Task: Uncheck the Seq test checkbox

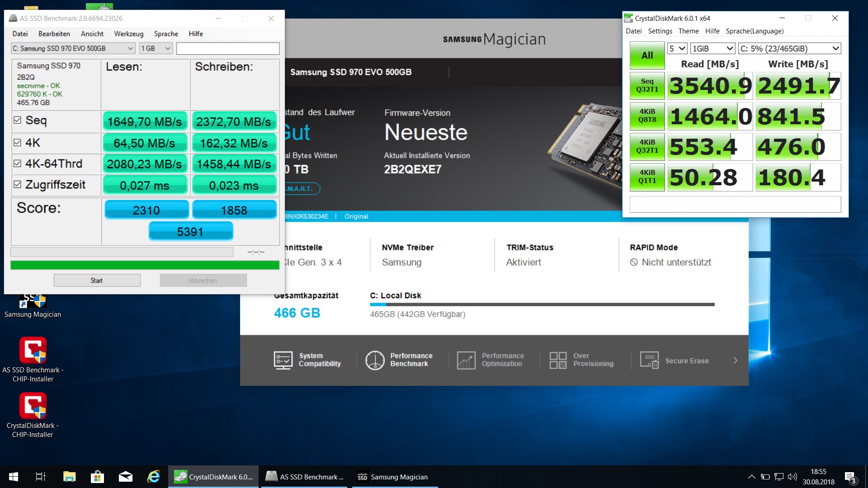Action: [18, 120]
